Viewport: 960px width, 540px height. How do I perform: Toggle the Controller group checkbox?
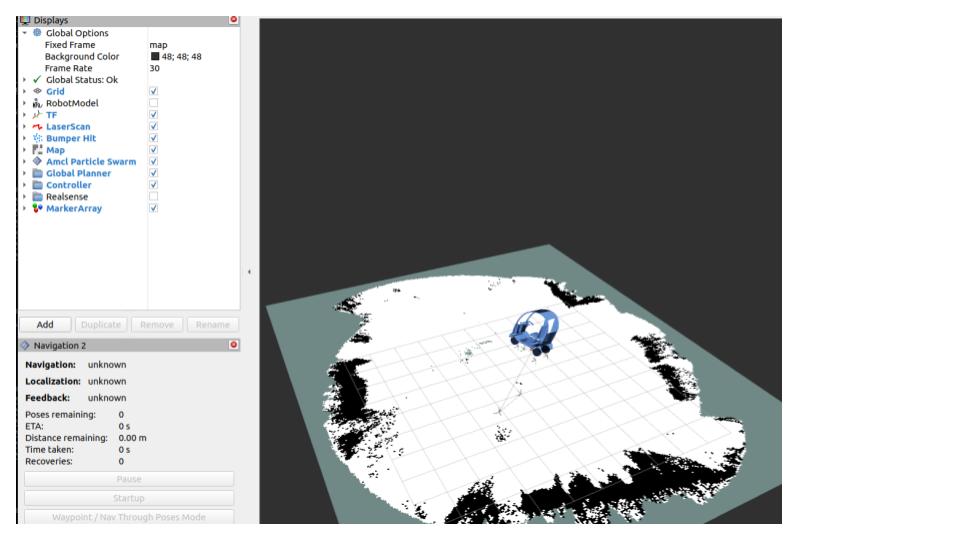pos(154,184)
